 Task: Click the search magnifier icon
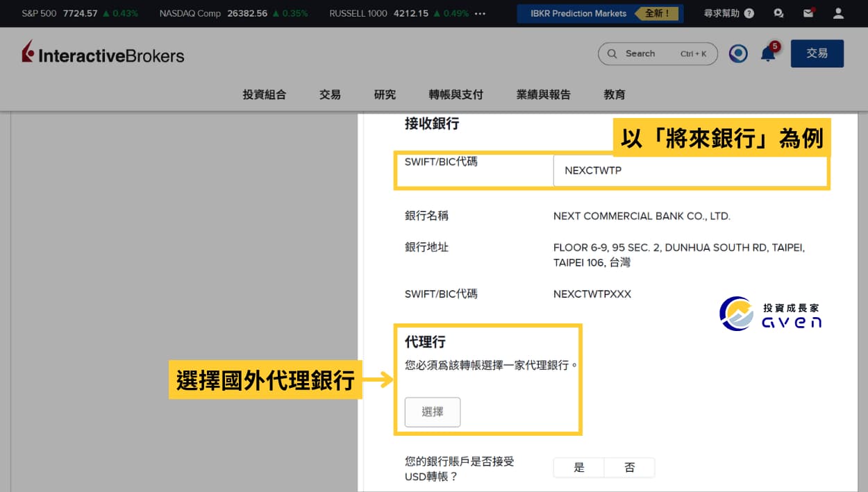(x=612, y=53)
